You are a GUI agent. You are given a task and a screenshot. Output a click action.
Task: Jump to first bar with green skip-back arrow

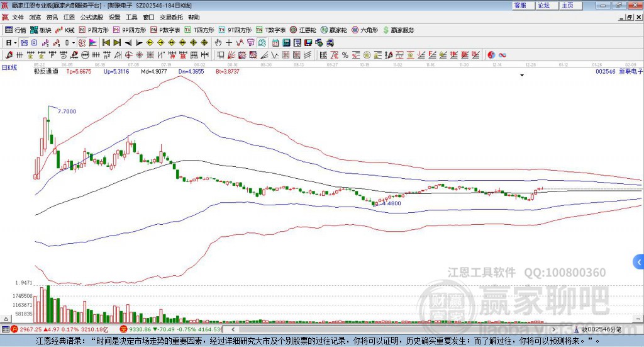click(x=106, y=43)
